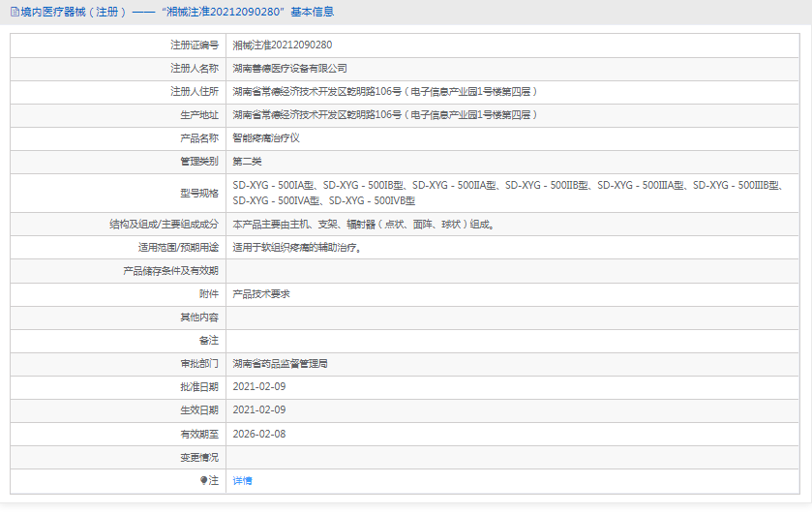Click the 批准日期 label
This screenshot has width=812, height=514.
click(199, 386)
